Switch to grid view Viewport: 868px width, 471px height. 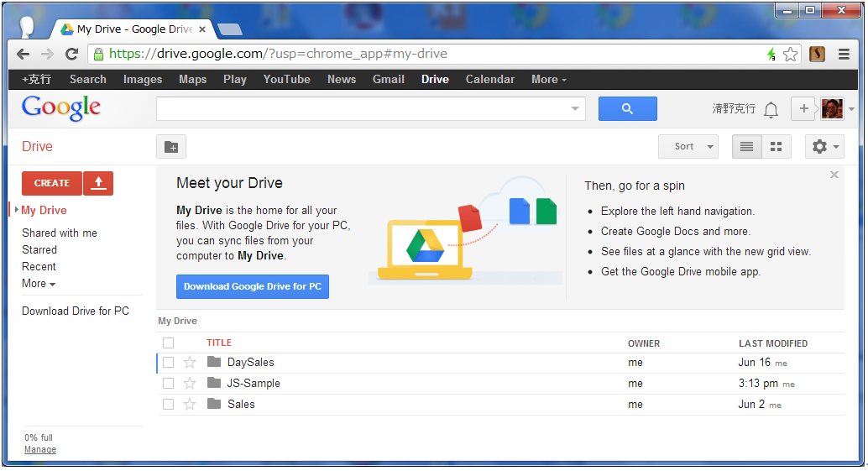click(x=776, y=147)
